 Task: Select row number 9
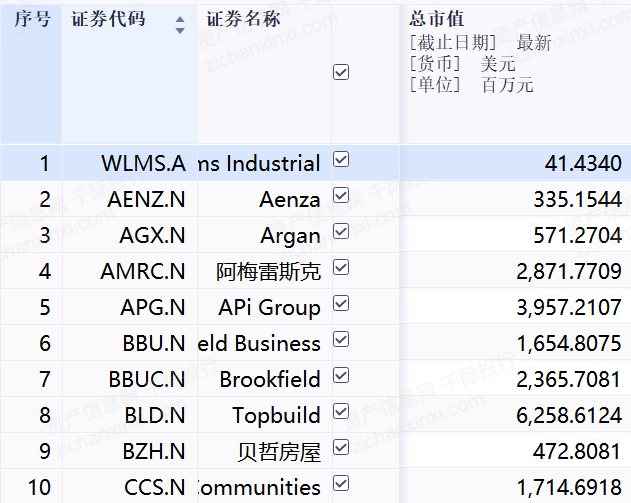(44, 451)
